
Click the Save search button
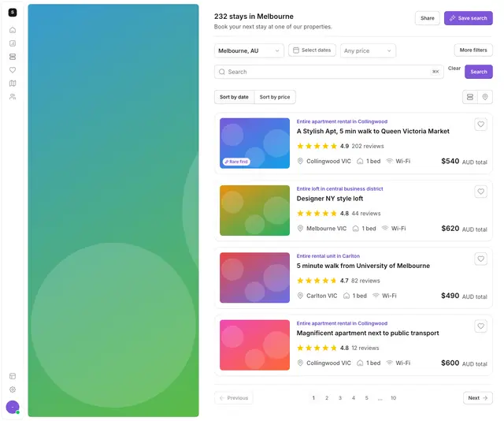tap(469, 18)
